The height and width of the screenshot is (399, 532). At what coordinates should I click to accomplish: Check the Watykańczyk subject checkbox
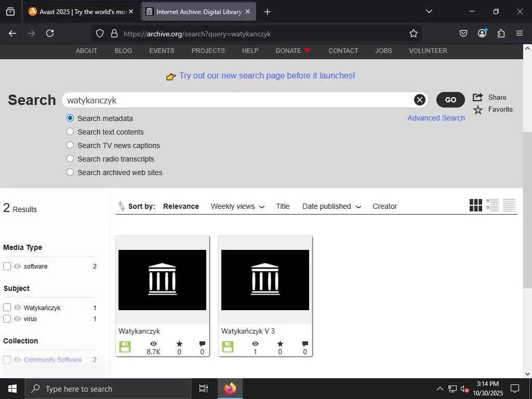pyautogui.click(x=7, y=308)
